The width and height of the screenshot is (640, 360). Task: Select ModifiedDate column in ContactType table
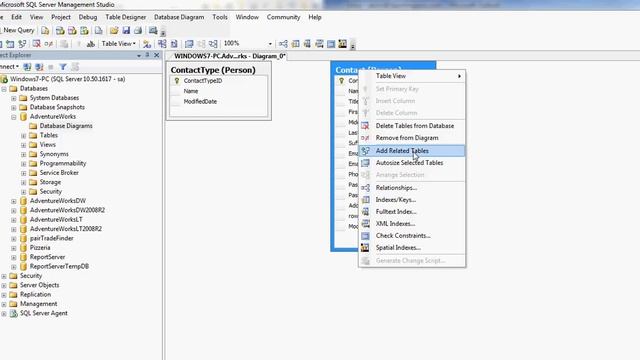pyautogui.click(x=200, y=102)
